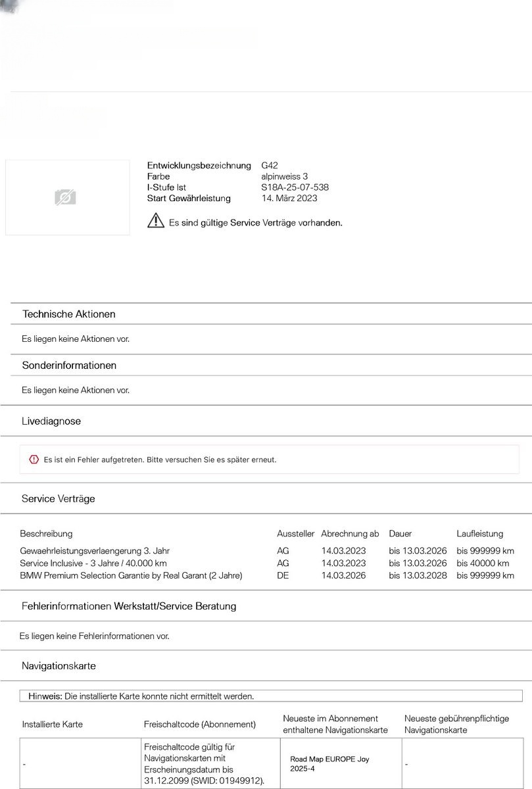This screenshot has width=532, height=789.
Task: Expand the Sonderinformationen section header
Action: pos(69,365)
